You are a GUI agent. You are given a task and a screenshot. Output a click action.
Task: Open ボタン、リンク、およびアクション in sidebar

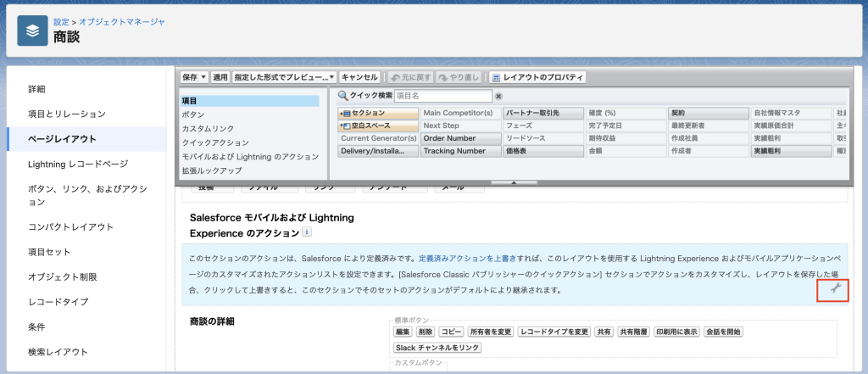[x=86, y=195]
